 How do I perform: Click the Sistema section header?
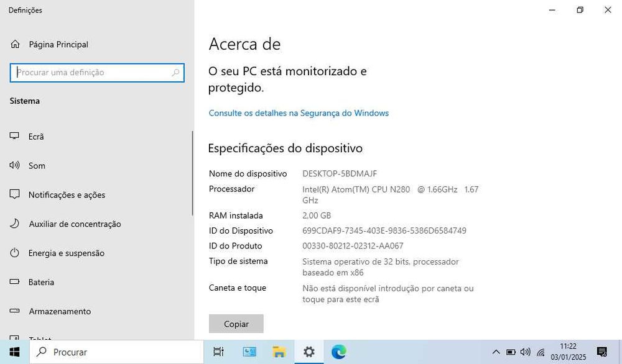tap(25, 101)
